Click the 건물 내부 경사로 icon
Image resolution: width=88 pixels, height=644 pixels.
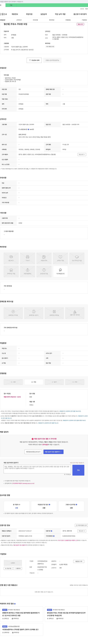coord(75,313)
